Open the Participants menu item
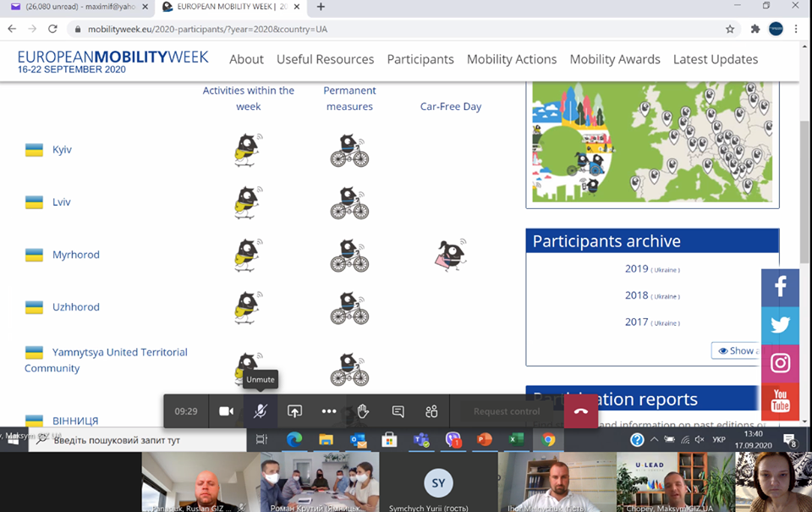 click(x=420, y=59)
